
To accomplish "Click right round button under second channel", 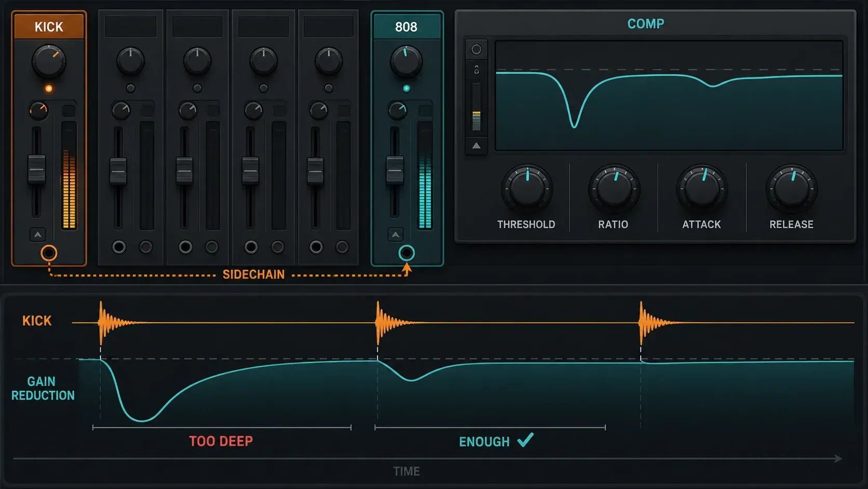I will click(x=146, y=247).
